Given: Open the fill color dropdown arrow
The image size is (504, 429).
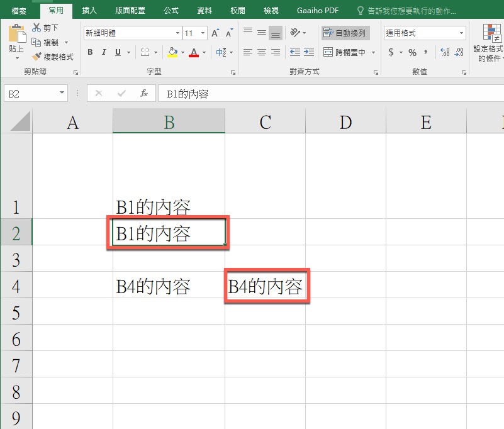Looking at the screenshot, I should [183, 52].
